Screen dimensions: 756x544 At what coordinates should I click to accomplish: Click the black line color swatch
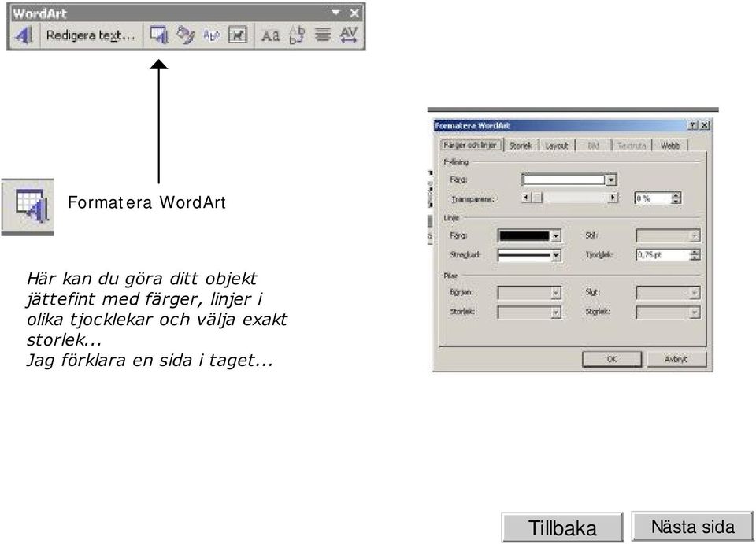click(524, 235)
